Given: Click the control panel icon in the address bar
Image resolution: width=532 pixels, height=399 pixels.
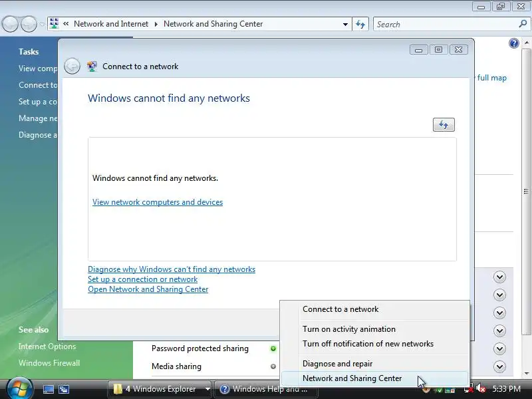Looking at the screenshot, I should tap(54, 23).
